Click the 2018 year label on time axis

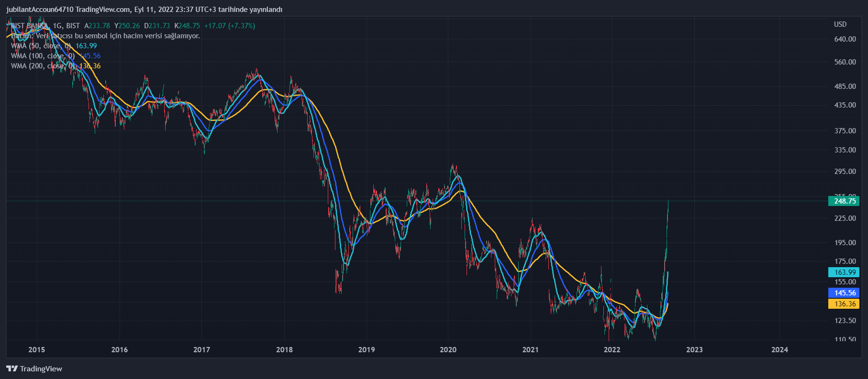point(284,350)
